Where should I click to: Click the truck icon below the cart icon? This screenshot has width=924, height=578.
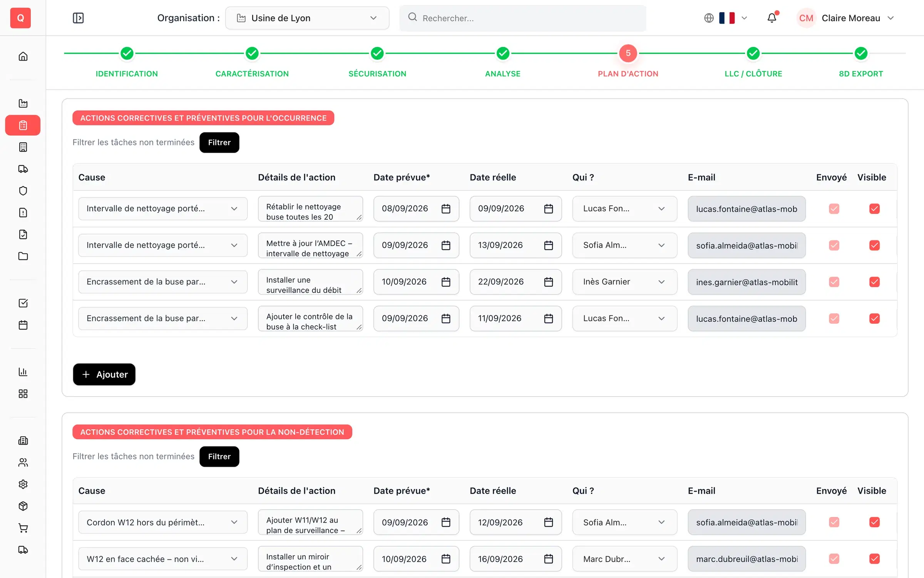[23, 550]
